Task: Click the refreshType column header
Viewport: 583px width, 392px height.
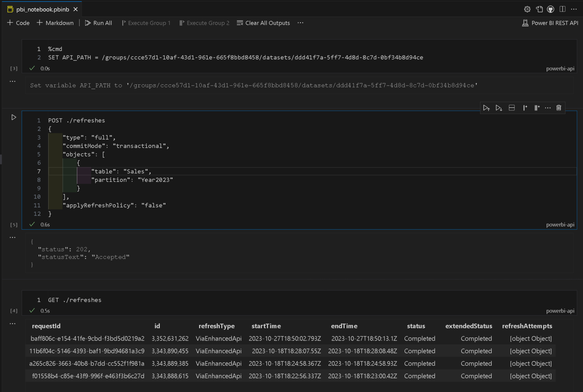Action: 216,326
